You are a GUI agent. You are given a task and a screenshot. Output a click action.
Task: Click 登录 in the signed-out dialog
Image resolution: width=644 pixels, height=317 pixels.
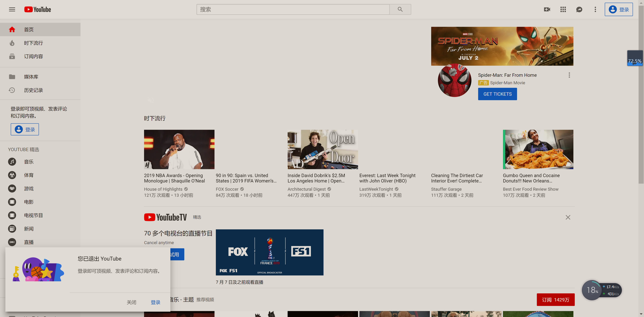click(x=155, y=303)
